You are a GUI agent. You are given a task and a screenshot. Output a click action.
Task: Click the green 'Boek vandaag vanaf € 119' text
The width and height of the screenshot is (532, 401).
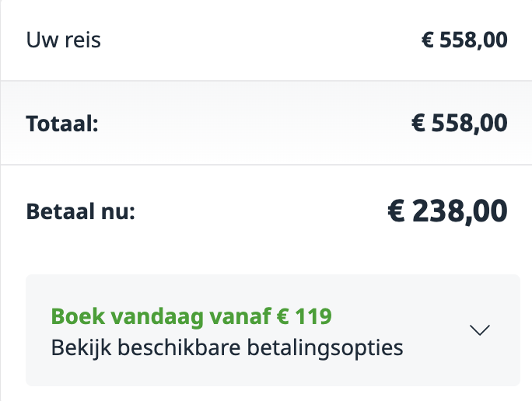pyautogui.click(x=191, y=316)
